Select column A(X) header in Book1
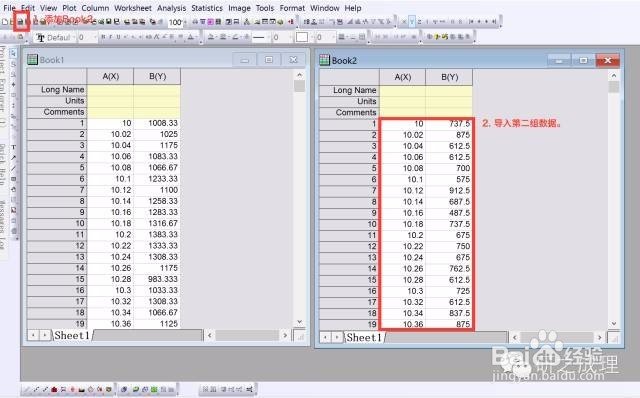This screenshot has height=398, width=640. point(111,76)
